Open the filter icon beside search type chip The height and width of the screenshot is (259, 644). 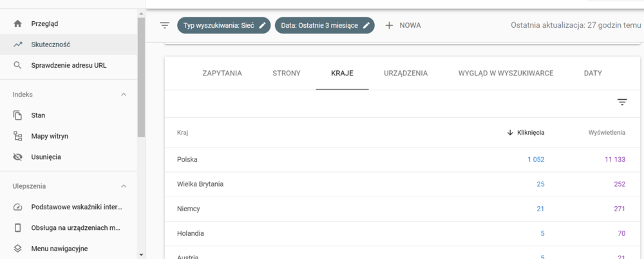(x=165, y=25)
